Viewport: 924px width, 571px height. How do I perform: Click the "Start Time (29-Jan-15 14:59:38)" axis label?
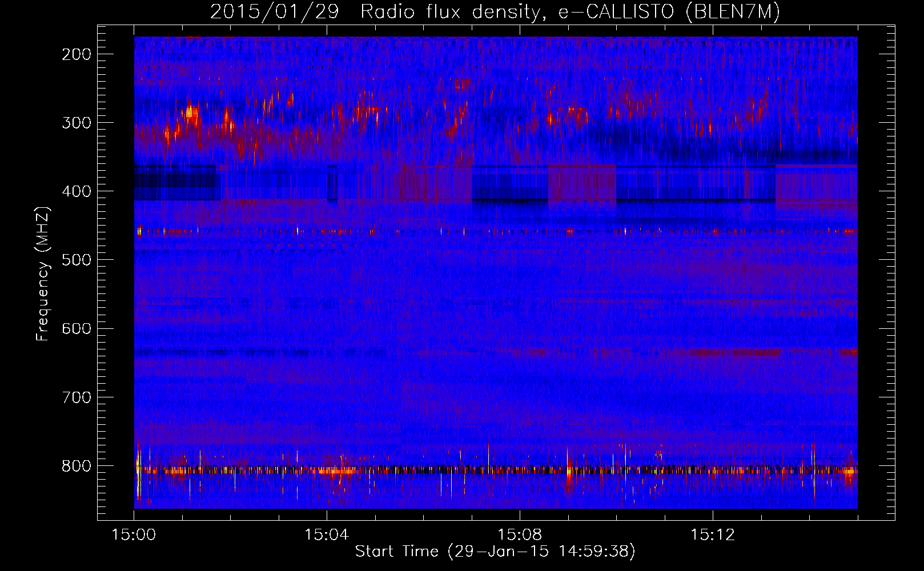(495, 552)
